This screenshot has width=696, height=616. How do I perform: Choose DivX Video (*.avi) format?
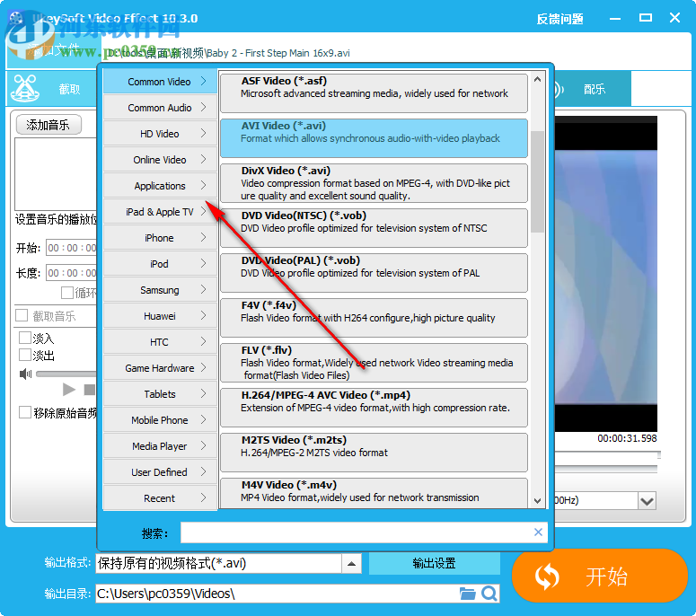coord(374,183)
